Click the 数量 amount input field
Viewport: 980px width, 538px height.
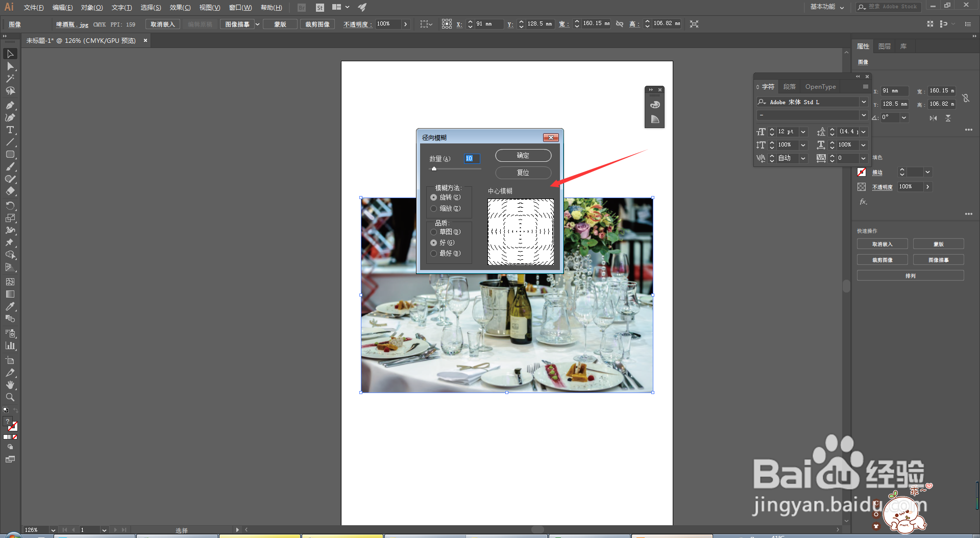coord(472,159)
